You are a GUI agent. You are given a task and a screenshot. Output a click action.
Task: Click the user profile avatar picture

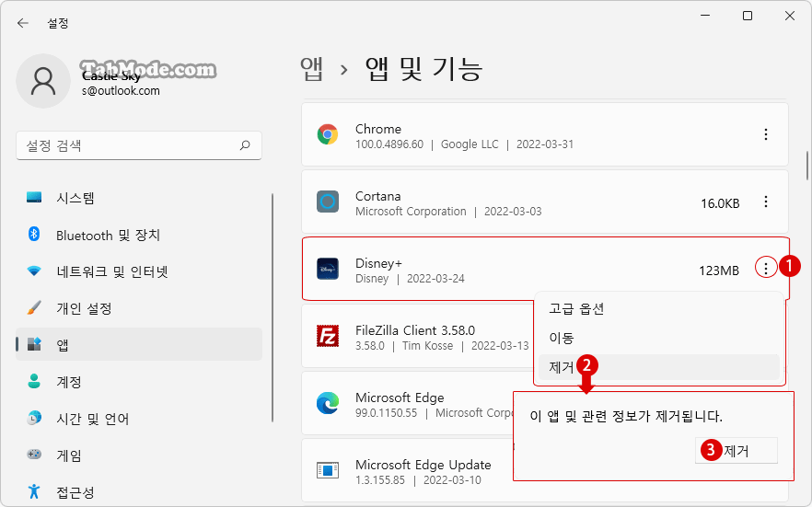[x=43, y=81]
